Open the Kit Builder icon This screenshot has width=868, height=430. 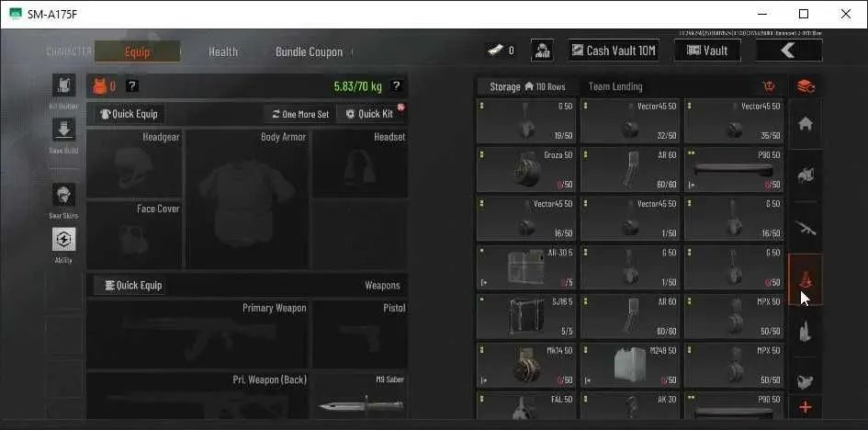[63, 85]
